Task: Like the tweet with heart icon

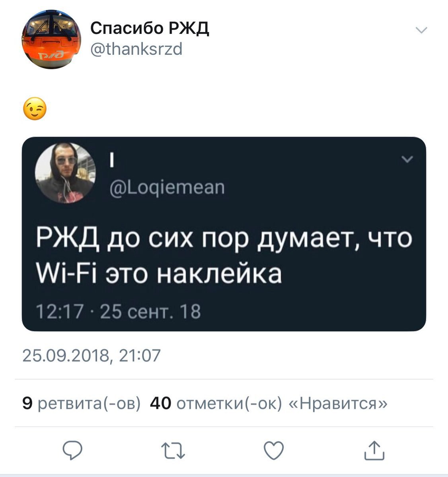Action: pos(273,451)
